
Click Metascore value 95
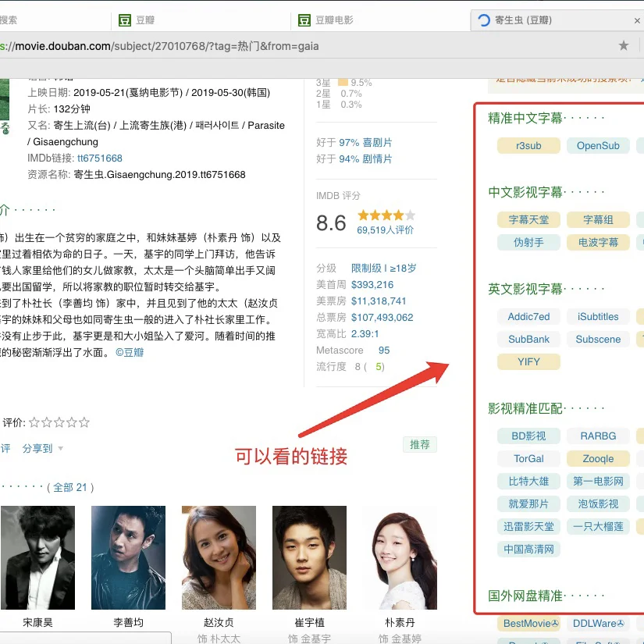pos(384,350)
